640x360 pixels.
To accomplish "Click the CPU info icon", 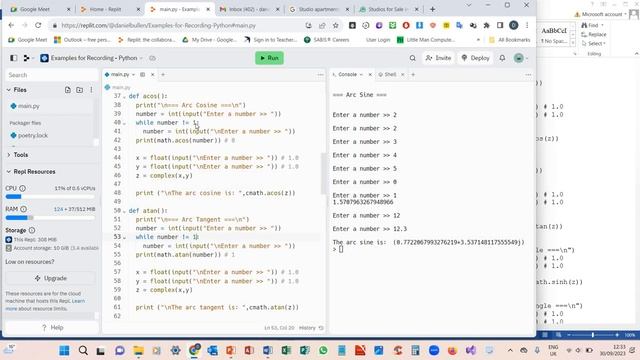I will point(22,188).
